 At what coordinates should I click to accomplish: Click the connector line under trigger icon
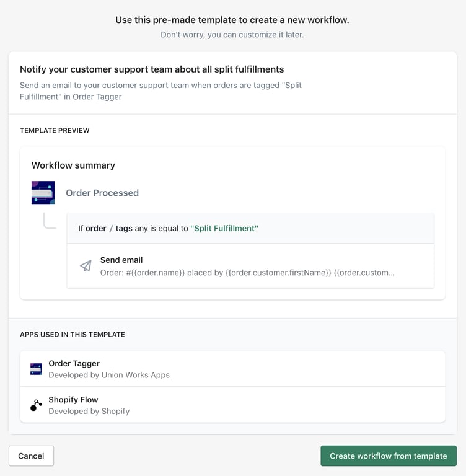50,221
